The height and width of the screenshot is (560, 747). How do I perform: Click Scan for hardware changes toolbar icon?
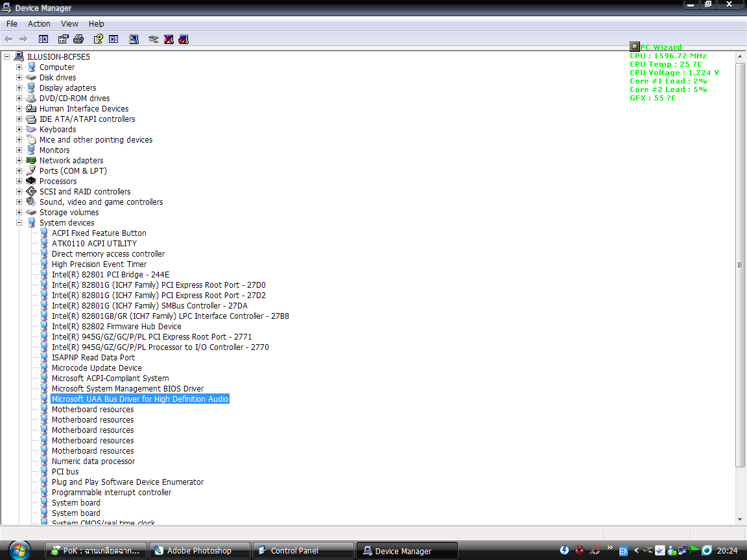pyautogui.click(x=134, y=39)
